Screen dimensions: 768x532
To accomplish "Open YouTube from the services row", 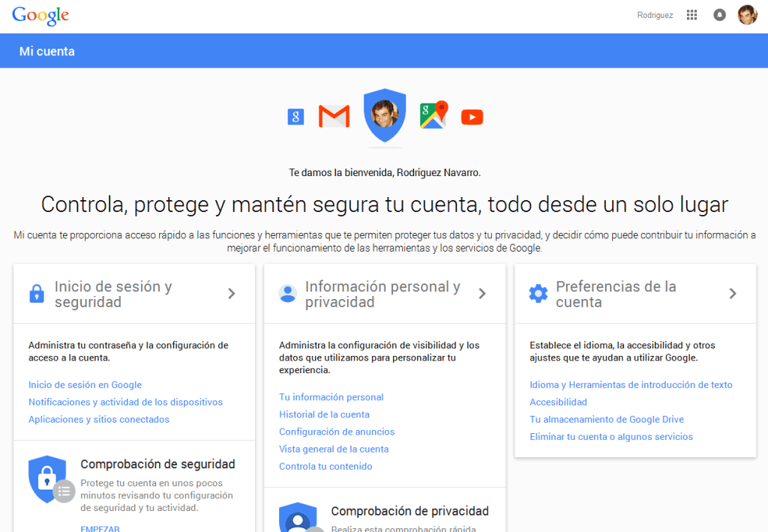I will [472, 116].
